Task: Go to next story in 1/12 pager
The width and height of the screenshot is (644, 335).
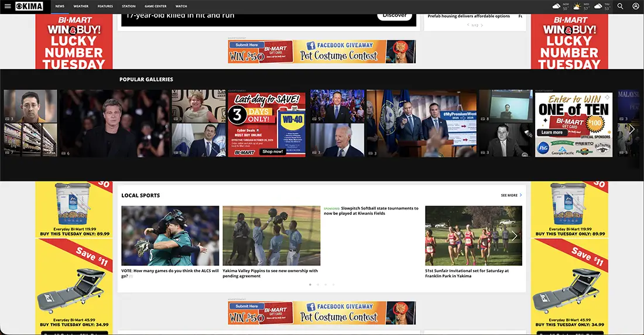Action: coord(482,26)
